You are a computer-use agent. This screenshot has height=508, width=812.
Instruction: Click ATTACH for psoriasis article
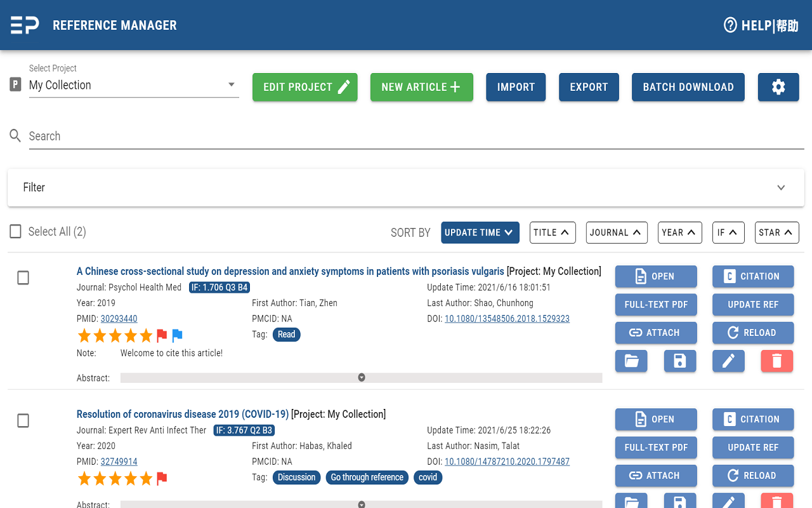[656, 333]
